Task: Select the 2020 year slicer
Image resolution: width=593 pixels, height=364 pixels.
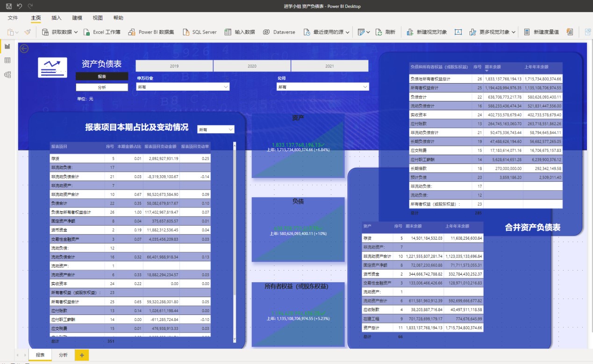Action: [252, 66]
